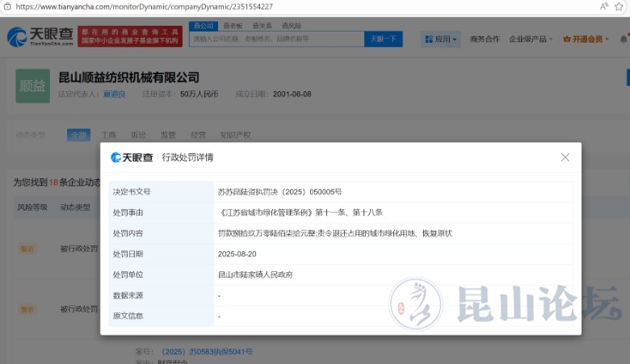The width and height of the screenshot is (630, 364).
Task: Open the 开通会员 membership dropdown
Action: pyautogui.click(x=586, y=39)
